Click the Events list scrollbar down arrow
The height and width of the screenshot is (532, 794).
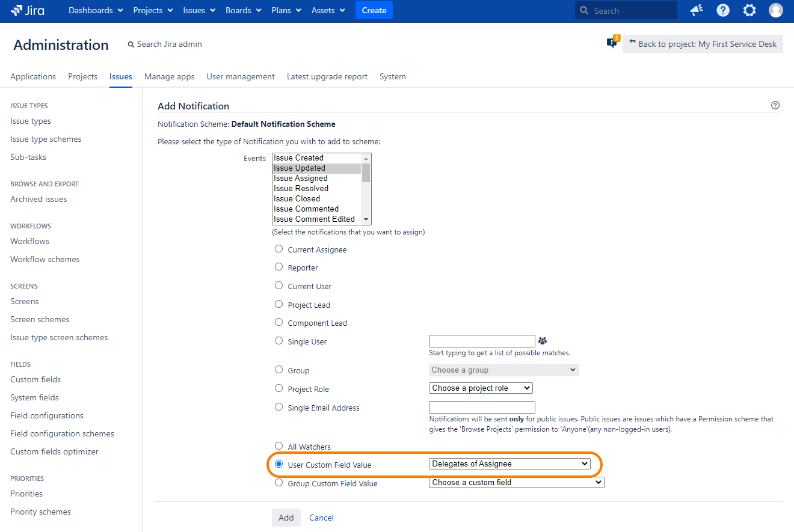coord(366,220)
